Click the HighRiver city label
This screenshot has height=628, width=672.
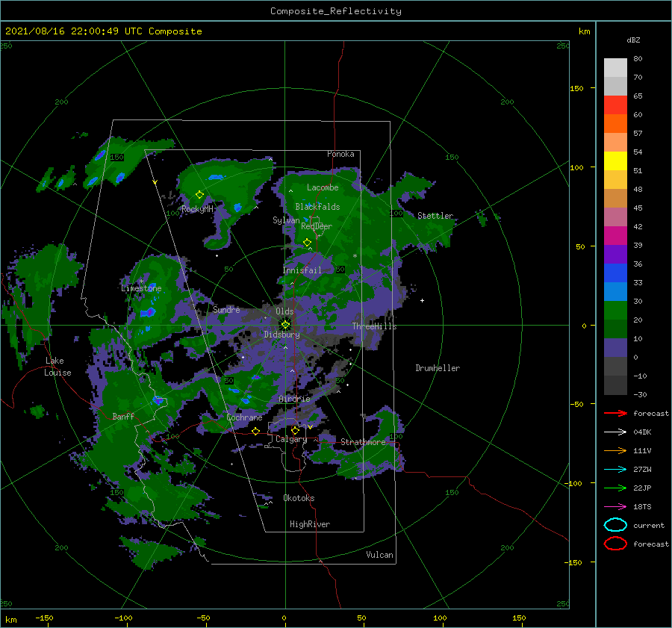(310, 524)
